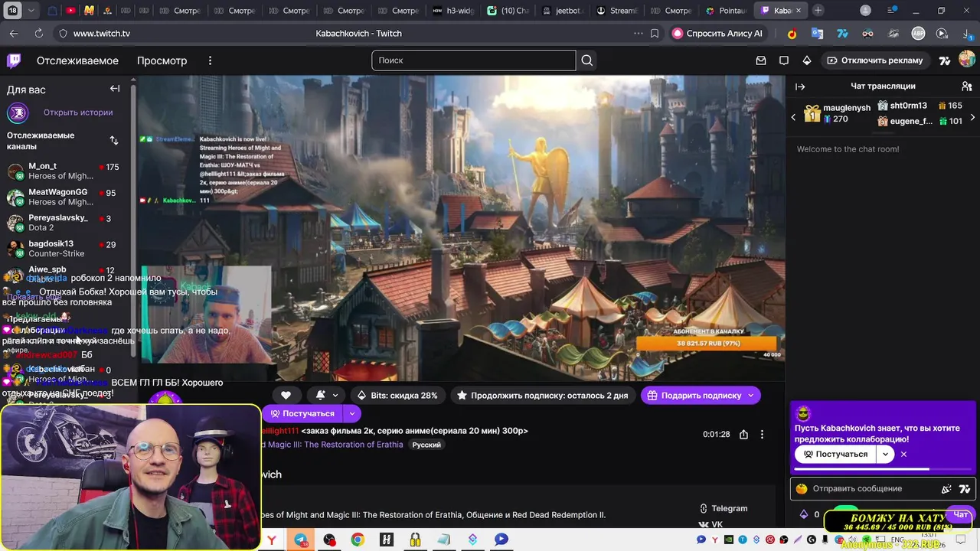Open a new browser tab
Image resolution: width=980 pixels, height=551 pixels.
[x=818, y=11]
